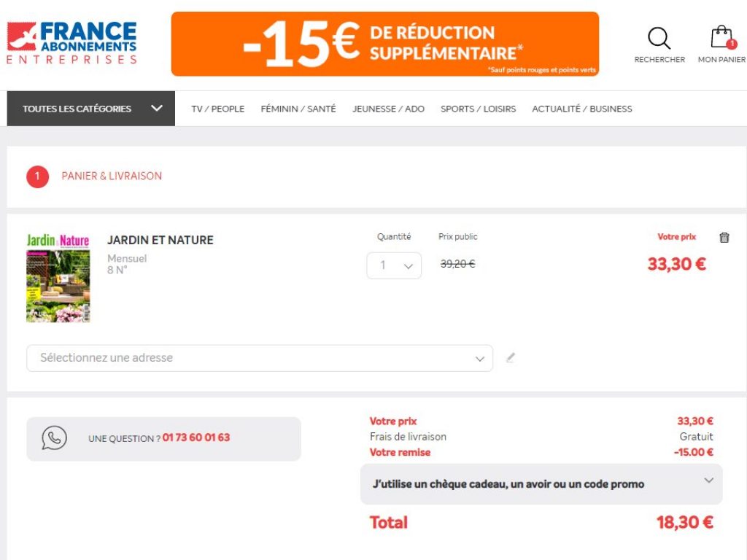Open the Jardin et Nature product title
This screenshot has height=560, width=747.
point(160,240)
